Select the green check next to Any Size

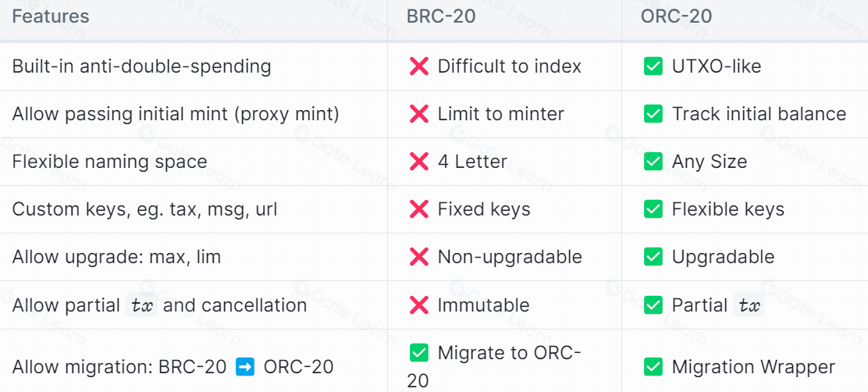point(653,162)
